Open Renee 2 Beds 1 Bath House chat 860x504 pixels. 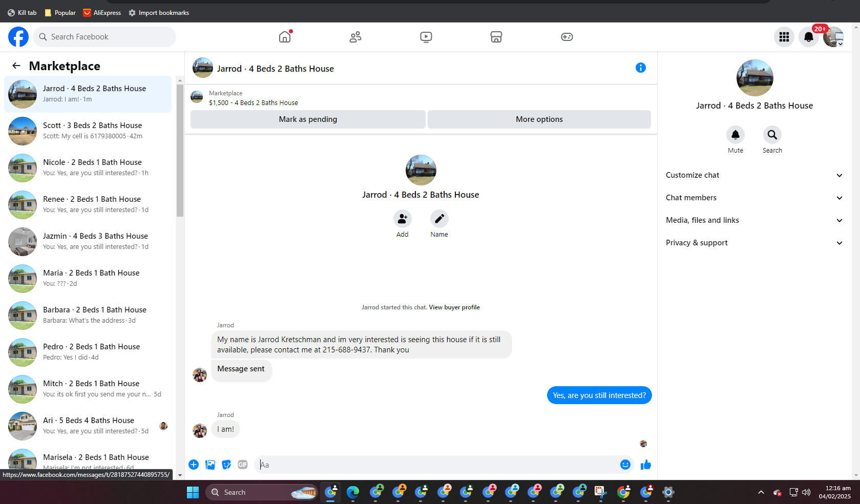(x=88, y=205)
